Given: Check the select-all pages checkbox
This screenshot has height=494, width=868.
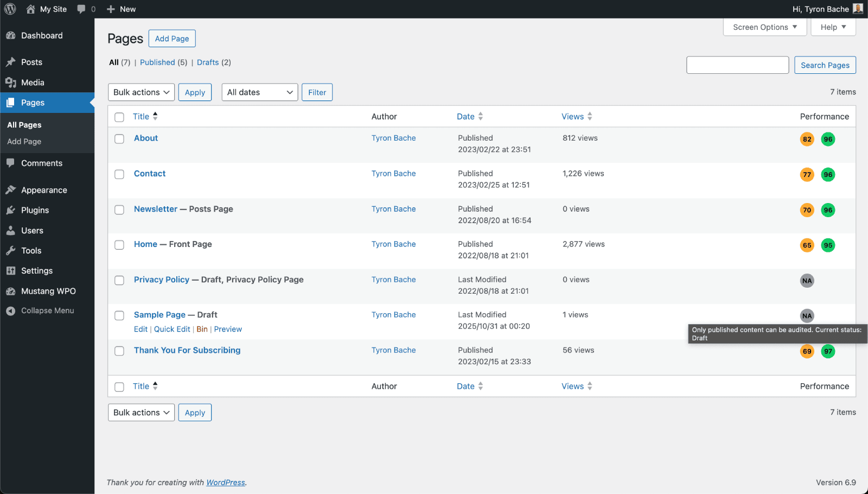Looking at the screenshot, I should 119,116.
